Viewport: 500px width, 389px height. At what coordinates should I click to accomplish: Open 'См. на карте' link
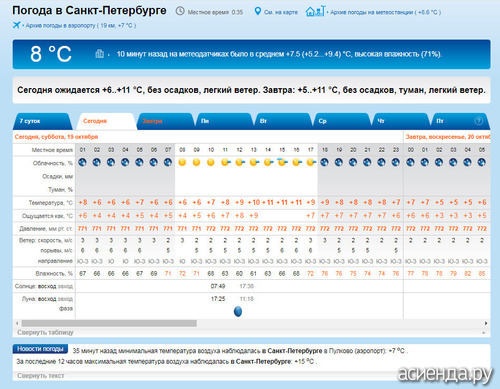point(281,12)
